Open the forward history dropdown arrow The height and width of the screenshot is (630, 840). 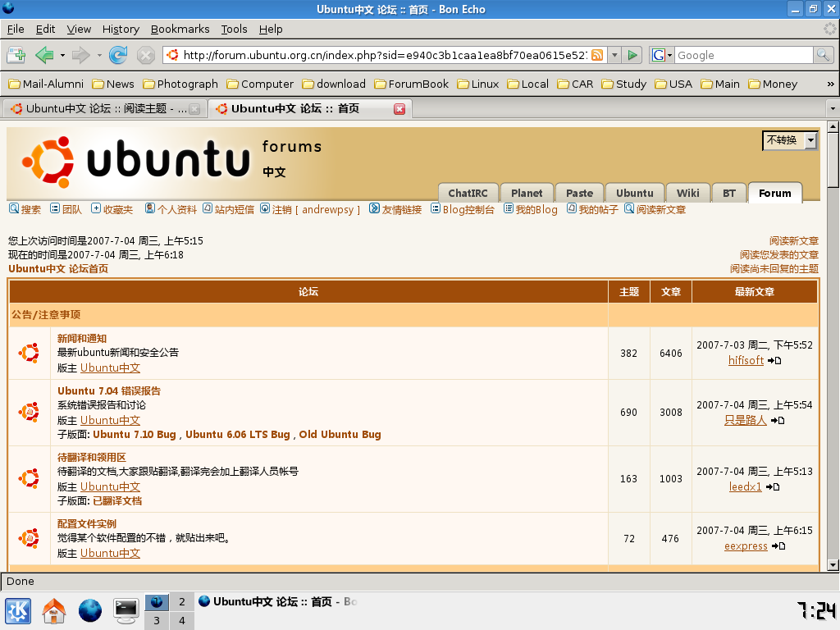99,55
